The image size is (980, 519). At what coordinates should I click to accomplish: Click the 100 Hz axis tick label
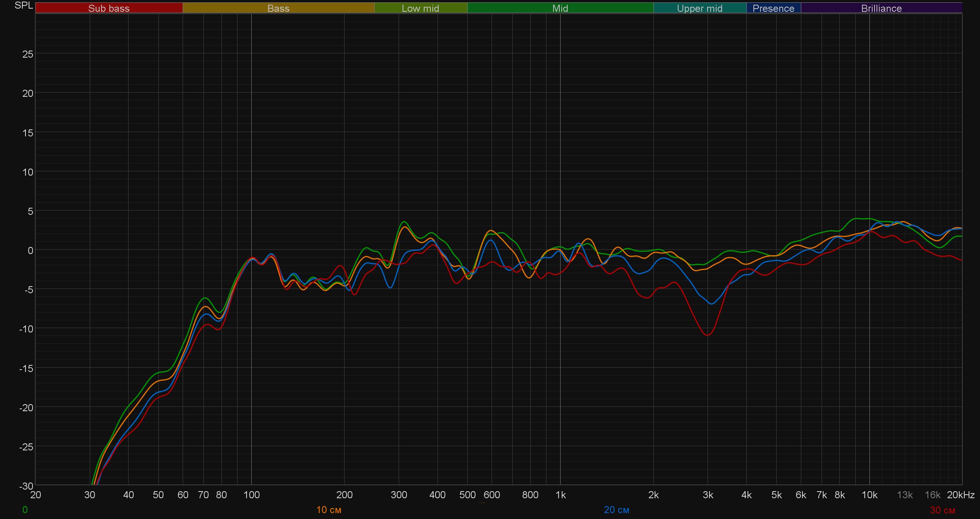coord(251,495)
